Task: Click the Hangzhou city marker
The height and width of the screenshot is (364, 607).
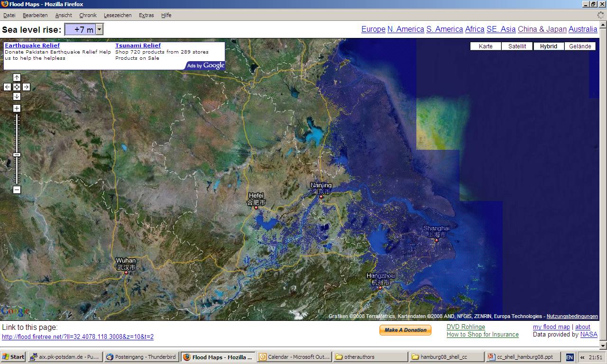Action: (x=380, y=288)
